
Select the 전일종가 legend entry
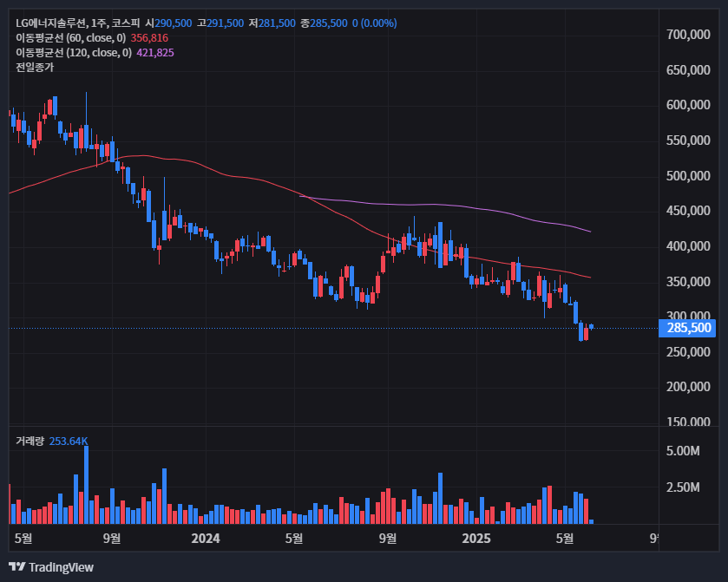[35, 68]
